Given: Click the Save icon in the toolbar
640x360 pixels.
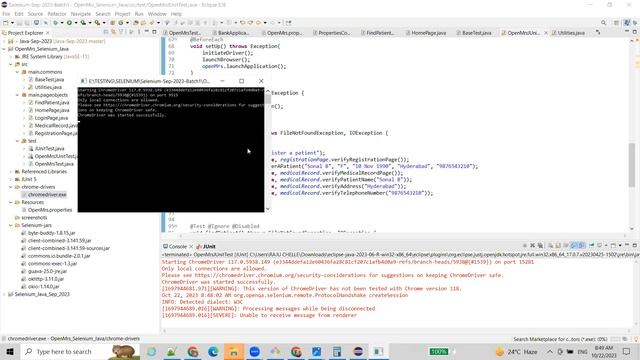Looking at the screenshot, I should (x=20, y=23).
